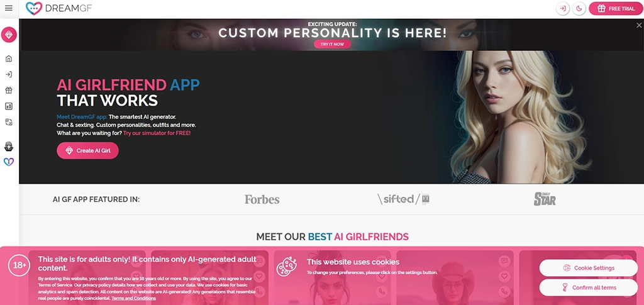The width and height of the screenshot is (644, 305).
Task: Click the Forbes logo
Action: [262, 199]
